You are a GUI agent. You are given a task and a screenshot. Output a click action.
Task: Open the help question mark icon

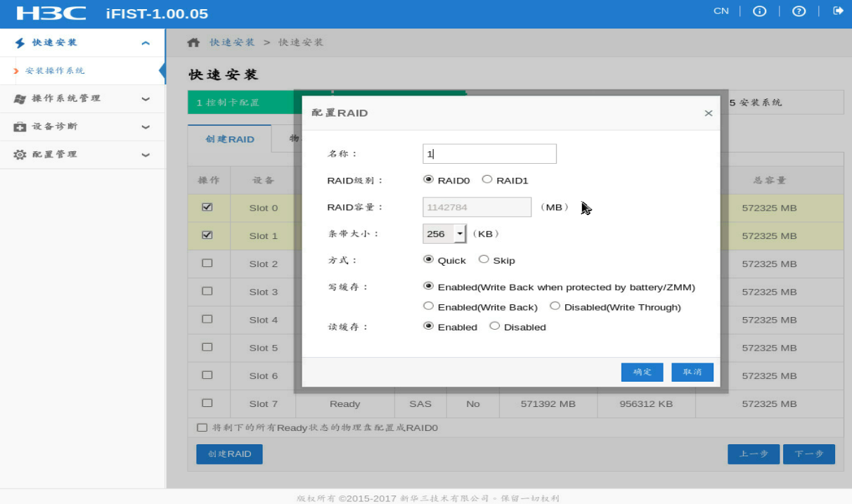pyautogui.click(x=799, y=11)
